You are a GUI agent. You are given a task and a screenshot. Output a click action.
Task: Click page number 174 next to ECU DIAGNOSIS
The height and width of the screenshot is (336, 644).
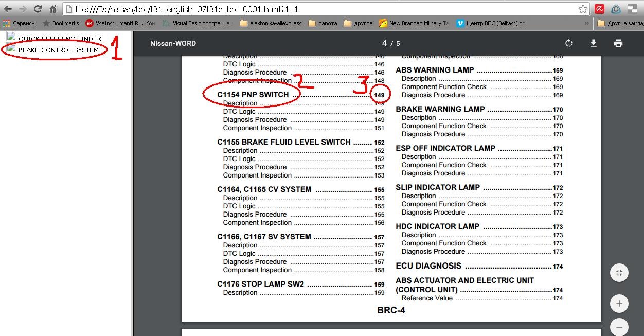coord(558,267)
